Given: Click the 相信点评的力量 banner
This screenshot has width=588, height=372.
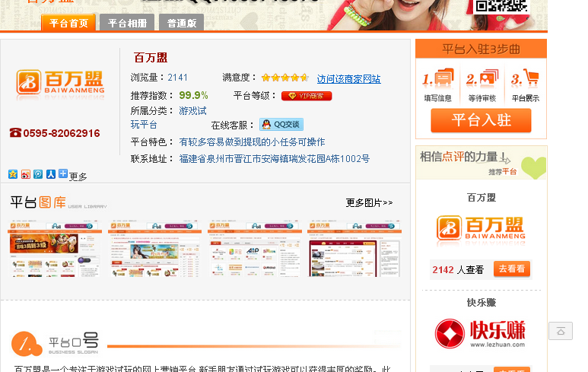Looking at the screenshot, I should point(481,163).
